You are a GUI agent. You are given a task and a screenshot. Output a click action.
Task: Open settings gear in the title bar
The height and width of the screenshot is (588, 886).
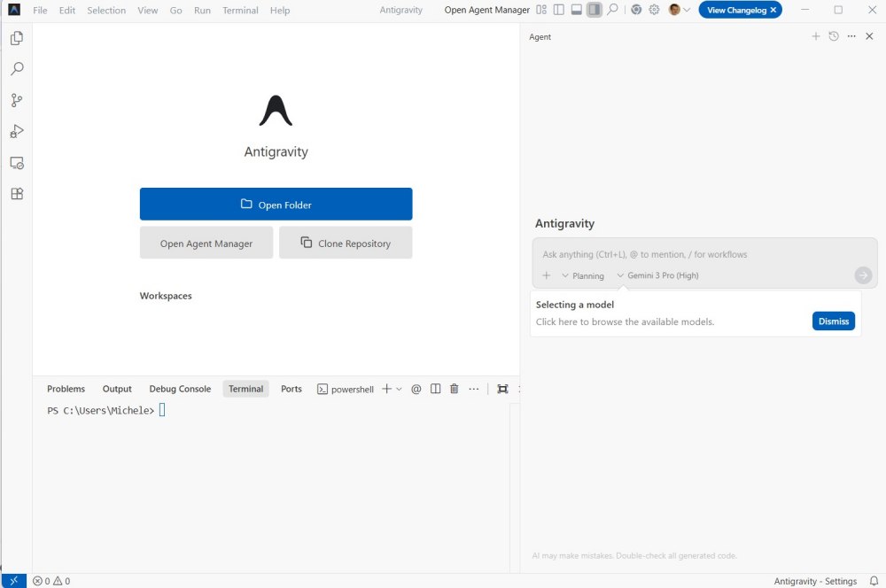(654, 10)
